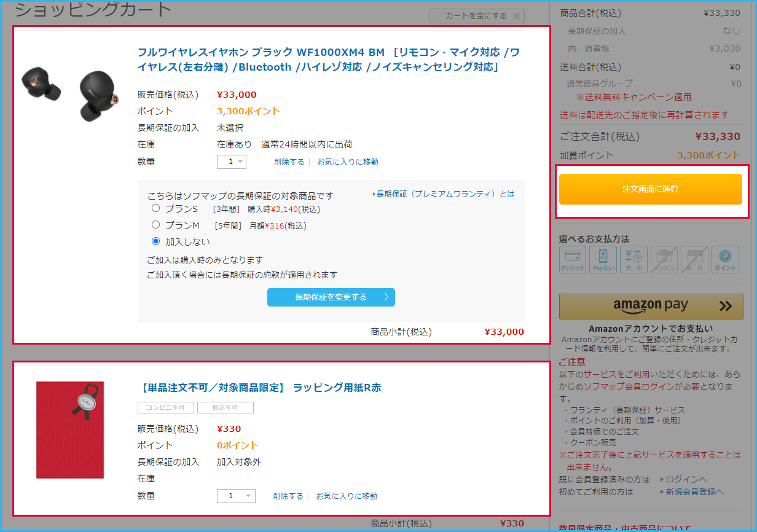The width and height of the screenshot is (757, 532).
Task: Click the 0ポイント value for wrapping paper
Action: click(237, 445)
